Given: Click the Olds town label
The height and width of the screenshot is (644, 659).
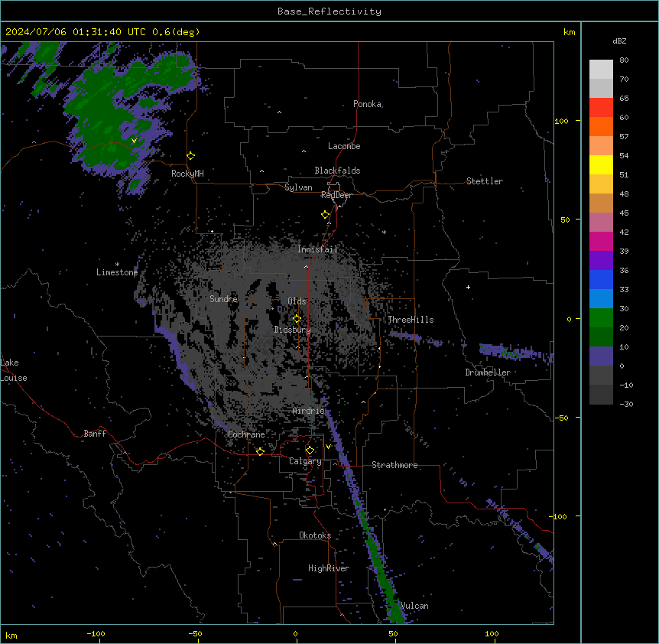Looking at the screenshot, I should (297, 301).
